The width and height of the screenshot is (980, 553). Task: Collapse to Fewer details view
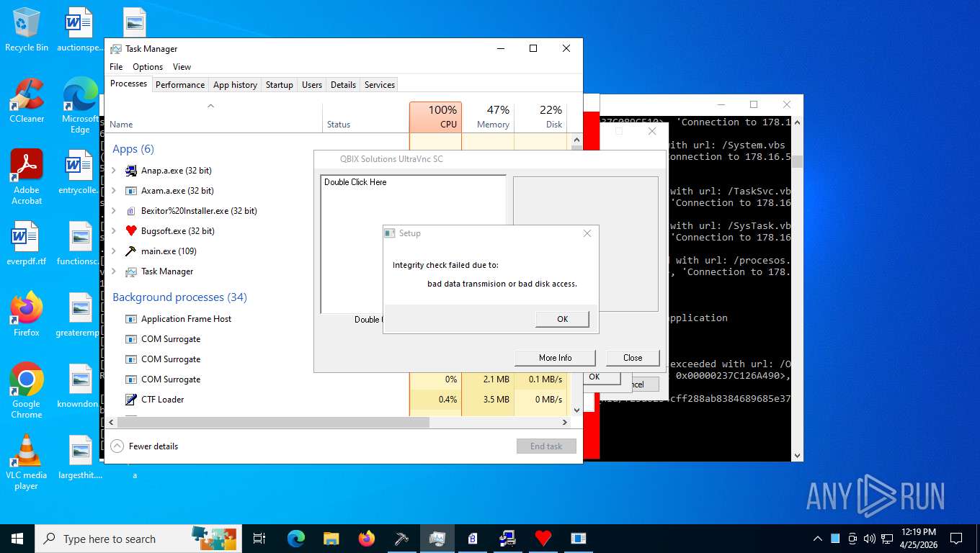tap(145, 446)
